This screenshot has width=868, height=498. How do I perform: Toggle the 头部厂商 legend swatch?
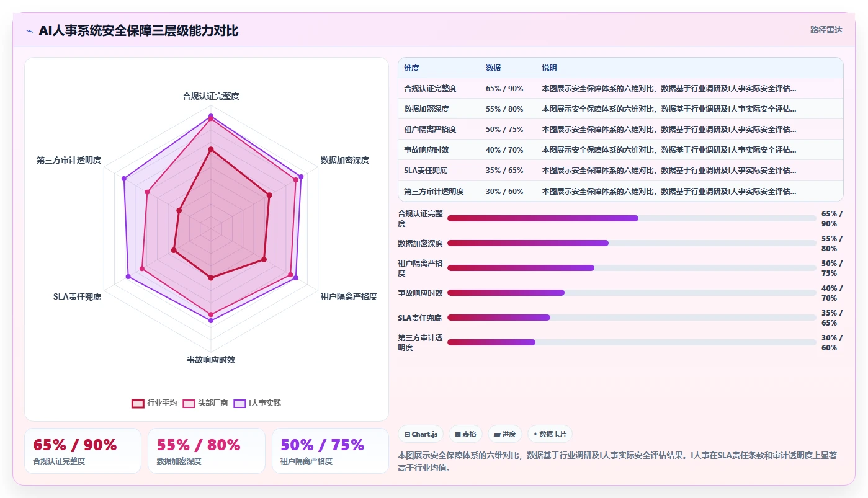[189, 403]
